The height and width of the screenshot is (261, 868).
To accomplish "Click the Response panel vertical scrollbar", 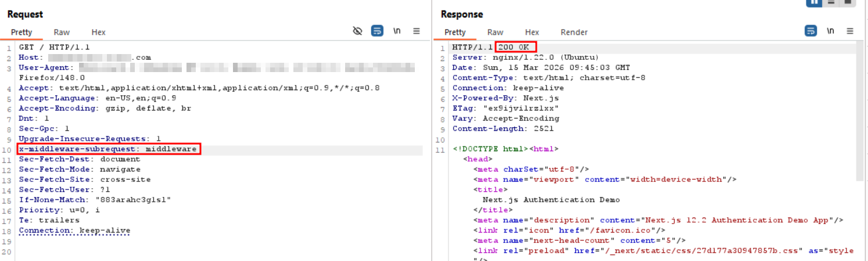I will 860,116.
